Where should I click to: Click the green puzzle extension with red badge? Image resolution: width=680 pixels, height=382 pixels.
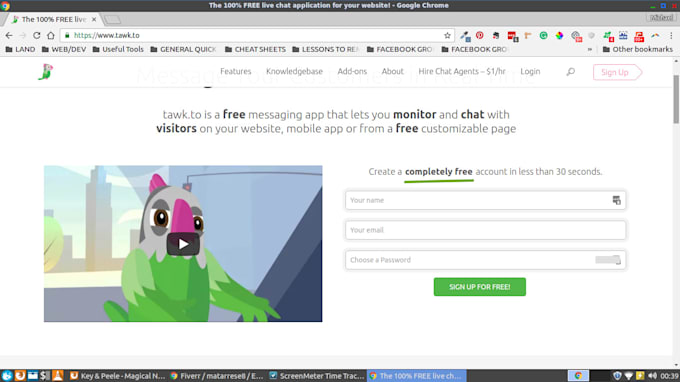coord(608,36)
